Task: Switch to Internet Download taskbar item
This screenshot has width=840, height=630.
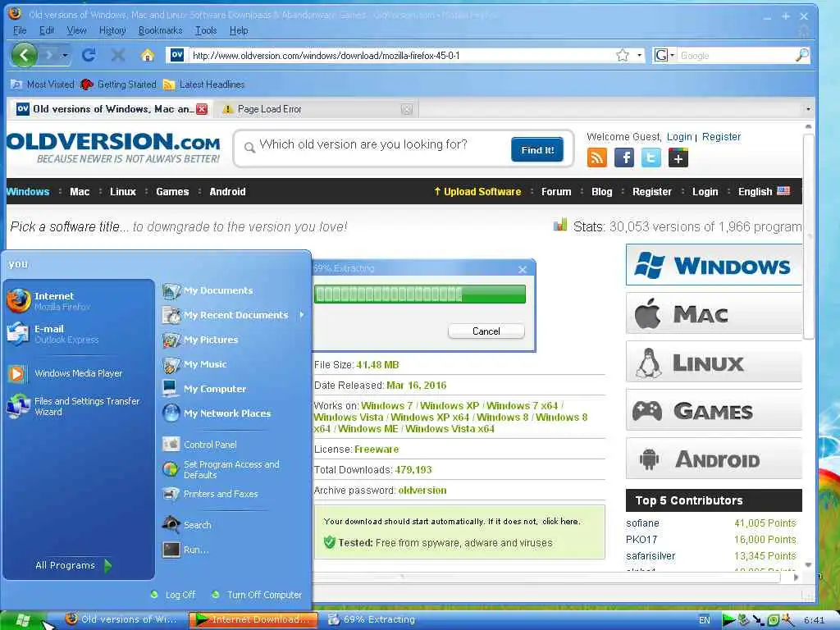Action: (254, 620)
